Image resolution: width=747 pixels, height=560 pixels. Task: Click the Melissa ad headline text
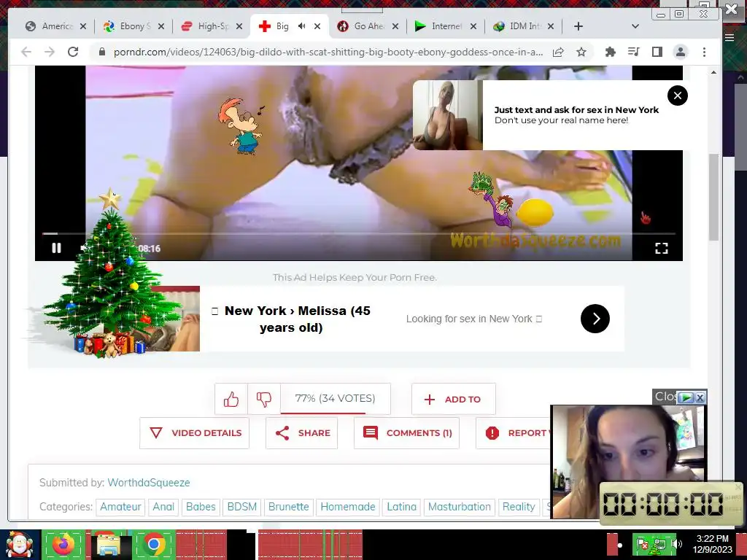291,319
